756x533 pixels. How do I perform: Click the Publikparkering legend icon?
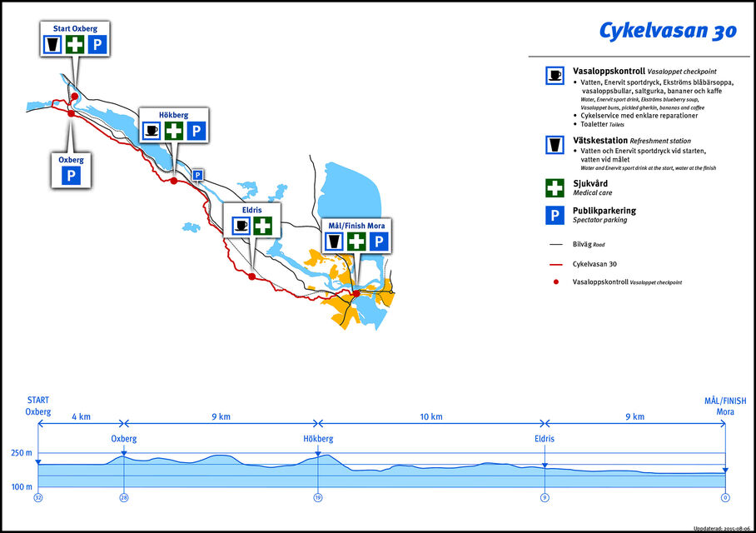click(555, 216)
